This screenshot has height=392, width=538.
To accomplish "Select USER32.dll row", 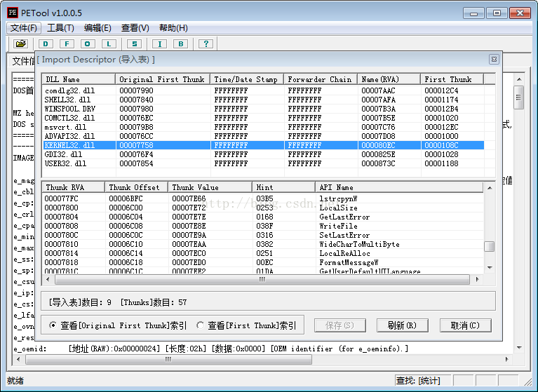I will (x=264, y=163).
